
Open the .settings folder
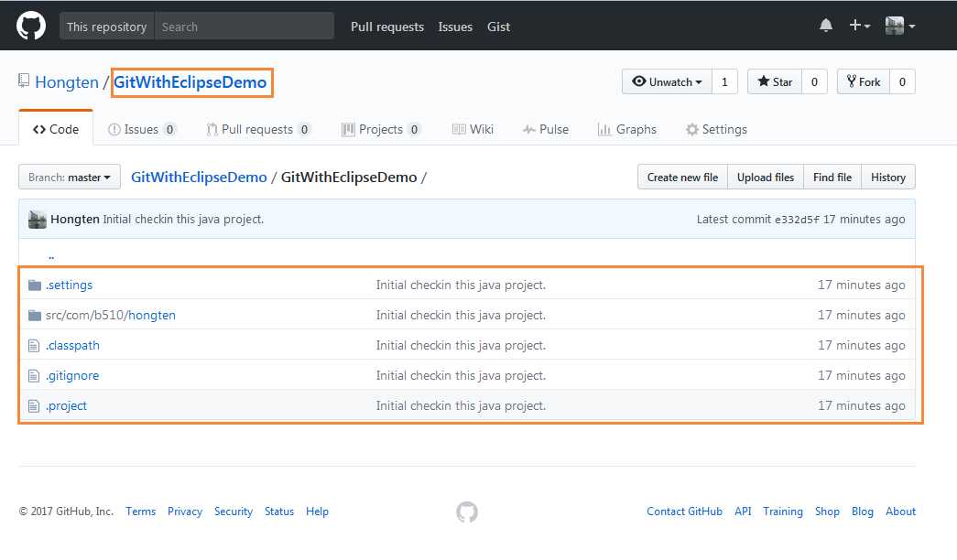pyautogui.click(x=69, y=285)
